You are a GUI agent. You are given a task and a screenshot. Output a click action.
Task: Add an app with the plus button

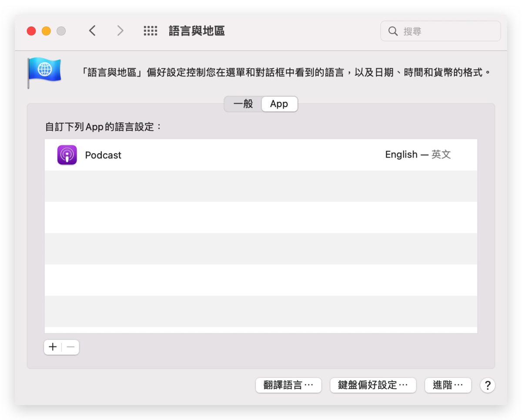click(x=53, y=347)
